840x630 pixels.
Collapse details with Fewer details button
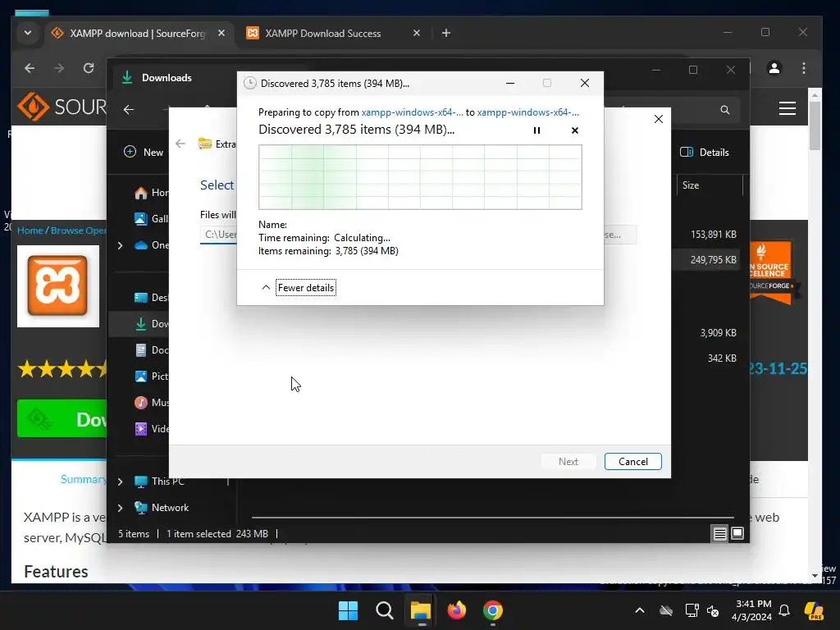click(306, 288)
